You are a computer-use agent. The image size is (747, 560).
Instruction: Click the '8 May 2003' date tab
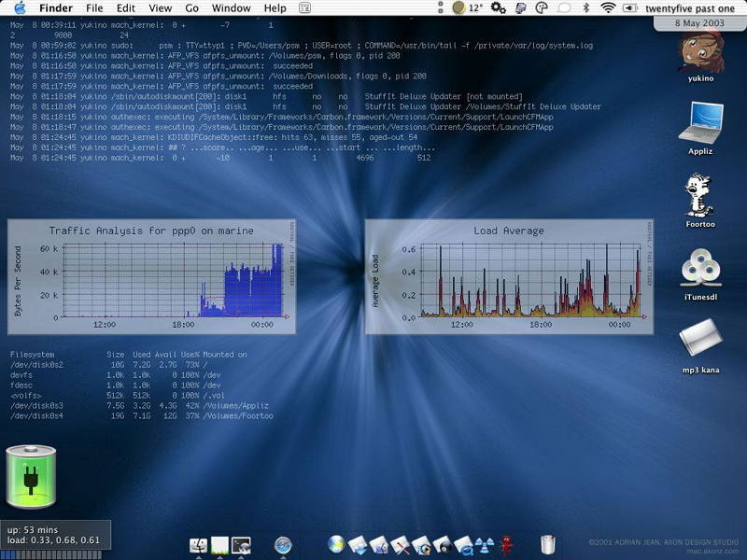tap(699, 22)
